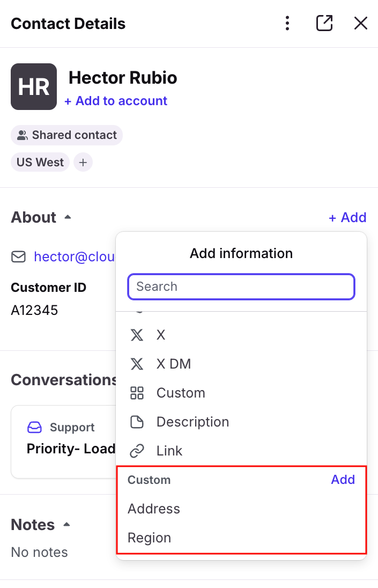Image resolution: width=378 pixels, height=588 pixels.
Task: Choose Description from Add information list
Action: (192, 422)
